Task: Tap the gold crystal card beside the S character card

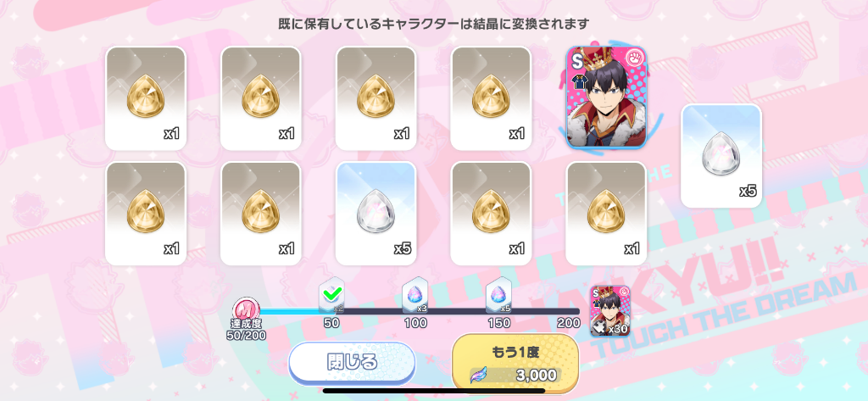Action: click(491, 98)
